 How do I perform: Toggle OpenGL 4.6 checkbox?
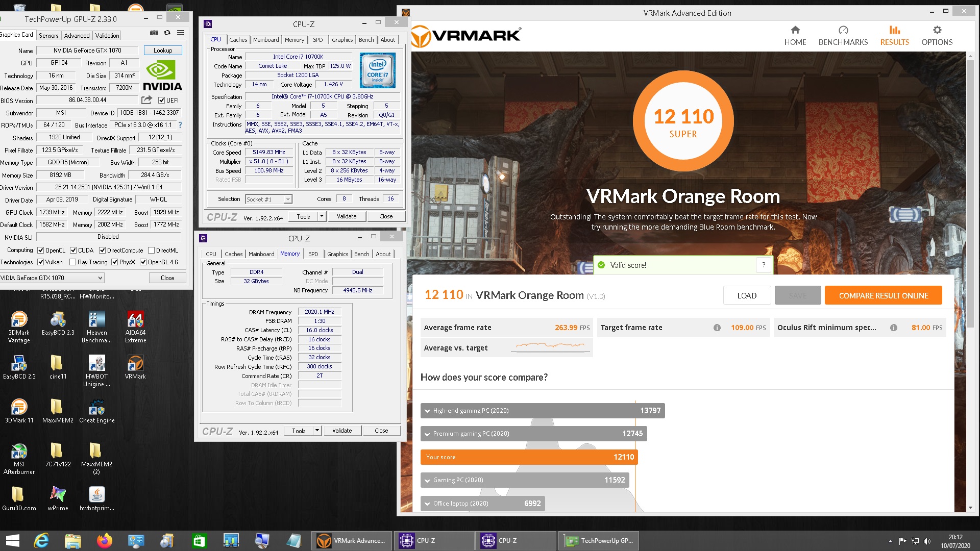(x=143, y=262)
